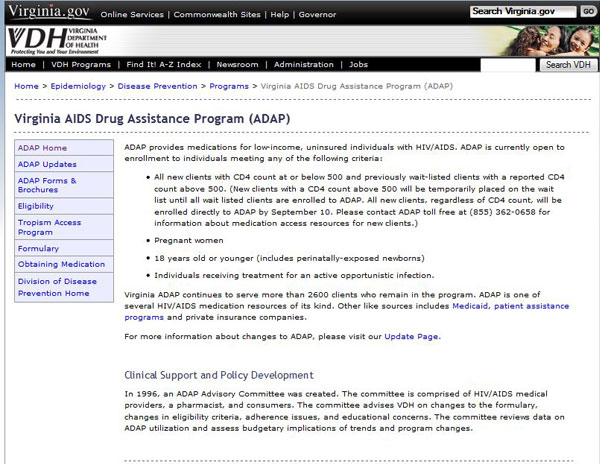Click the breadcrumb text Virginia AIDS Drug Assistance Program (ADAP)

357,86
